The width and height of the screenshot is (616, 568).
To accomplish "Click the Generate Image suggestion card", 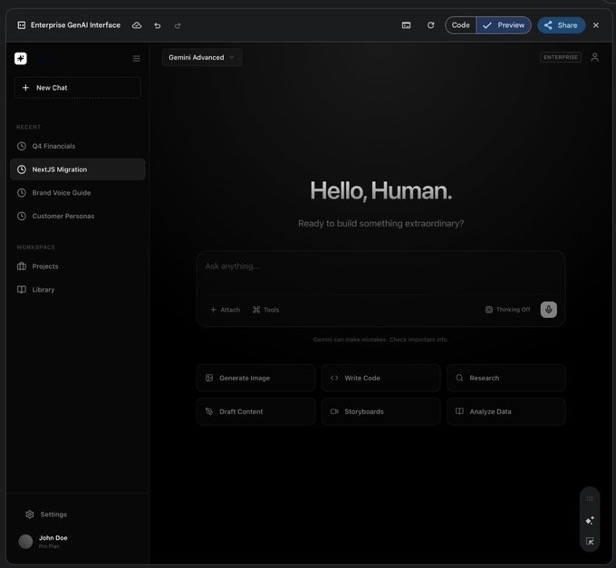I will 256,378.
